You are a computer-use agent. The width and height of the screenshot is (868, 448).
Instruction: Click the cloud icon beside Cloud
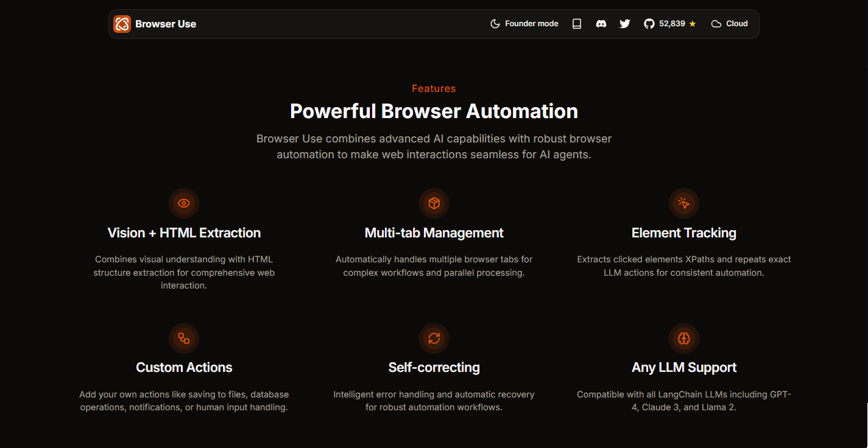[716, 24]
